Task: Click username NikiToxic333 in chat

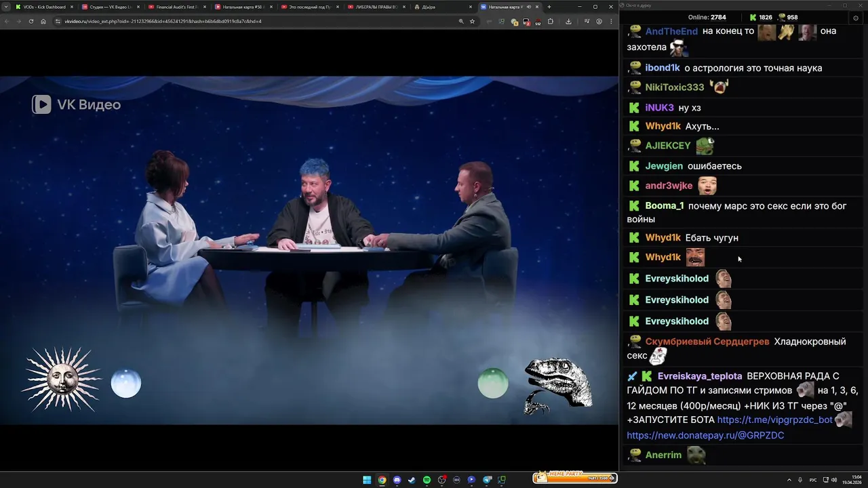Action: (675, 87)
